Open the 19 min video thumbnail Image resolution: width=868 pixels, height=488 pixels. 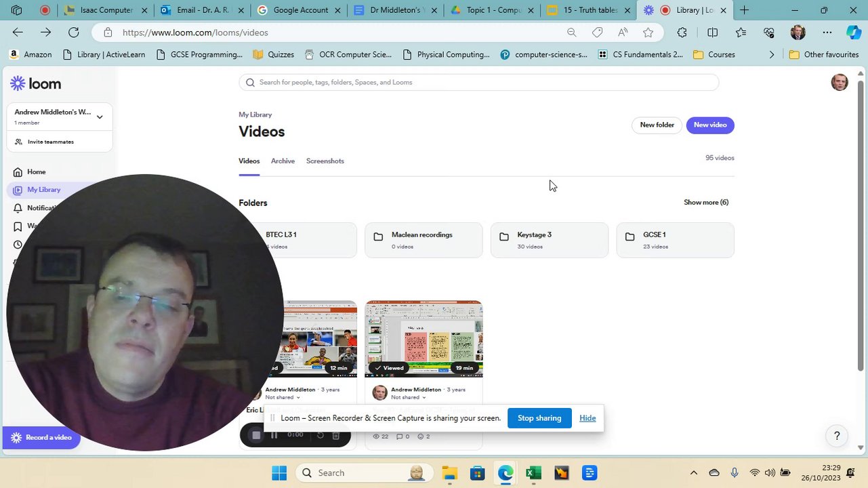point(423,339)
